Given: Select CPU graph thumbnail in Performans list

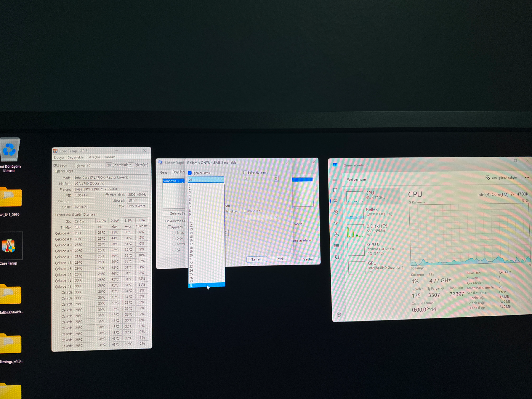Looking at the screenshot, I should [x=354, y=197].
